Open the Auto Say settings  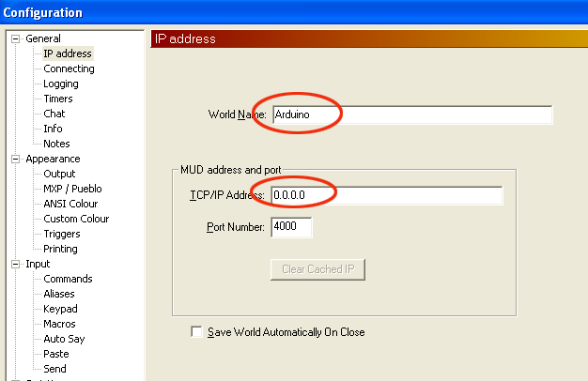pos(64,339)
